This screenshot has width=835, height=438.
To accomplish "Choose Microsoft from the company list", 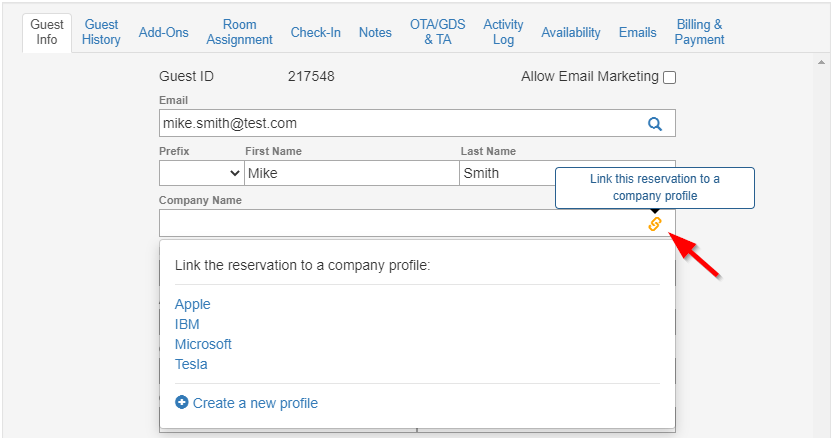I will [x=203, y=344].
